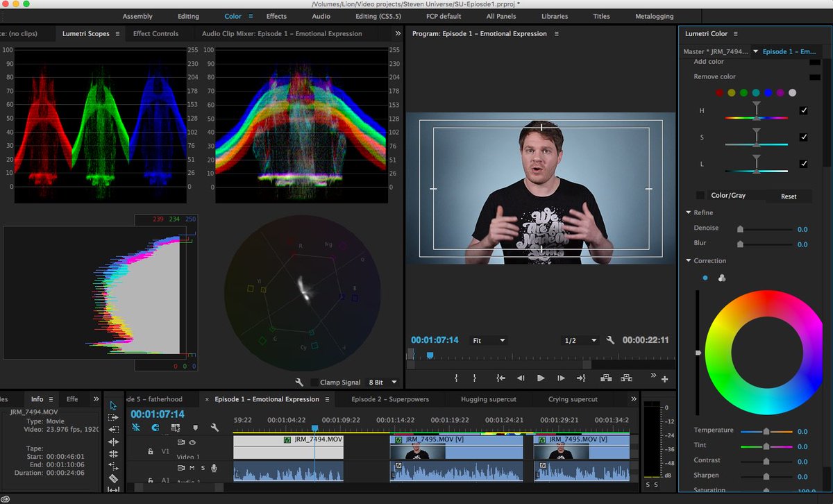This screenshot has height=504, width=833.
Task: Click Mark Out in Program Monitor
Action: click(475, 378)
